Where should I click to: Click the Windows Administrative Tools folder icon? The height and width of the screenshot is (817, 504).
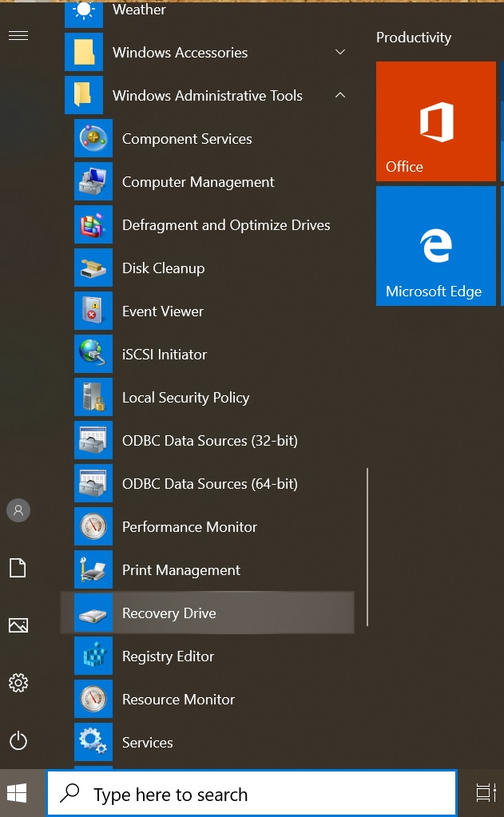83,95
